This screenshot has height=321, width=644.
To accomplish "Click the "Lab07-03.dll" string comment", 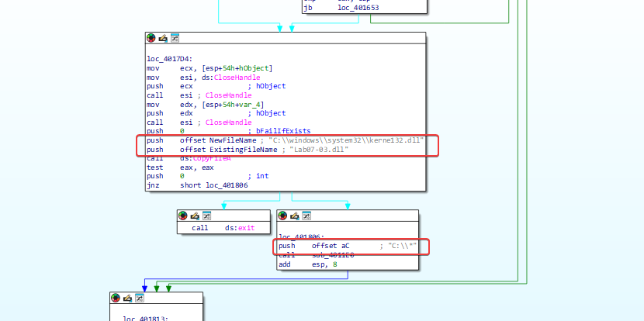I will pyautogui.click(x=319, y=150).
